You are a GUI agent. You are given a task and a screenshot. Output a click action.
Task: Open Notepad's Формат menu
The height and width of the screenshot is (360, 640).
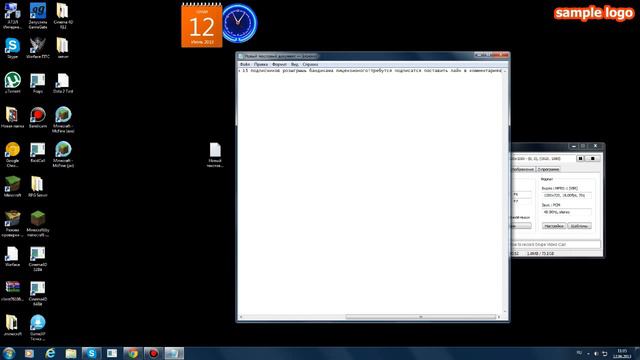(280, 64)
